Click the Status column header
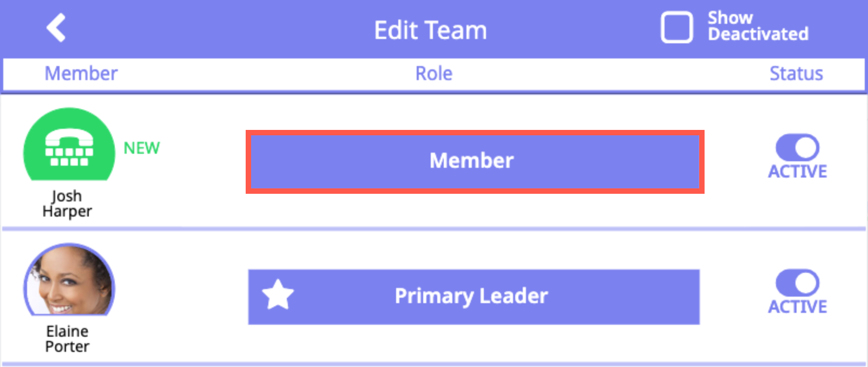 click(796, 74)
